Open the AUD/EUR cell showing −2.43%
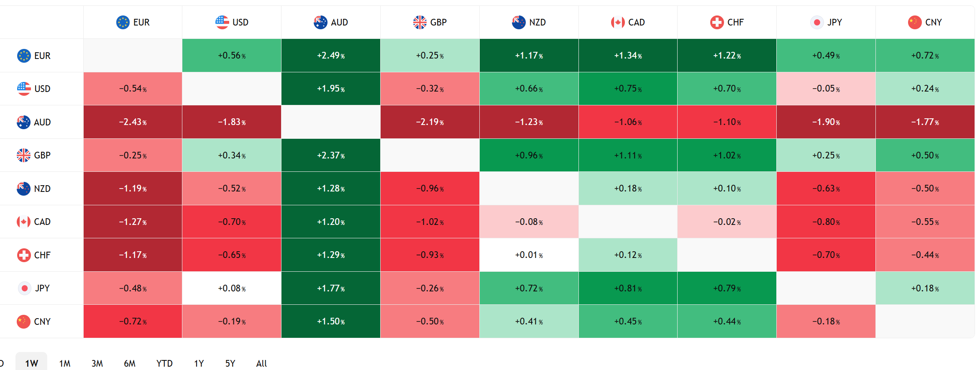The image size is (980, 370). point(133,122)
